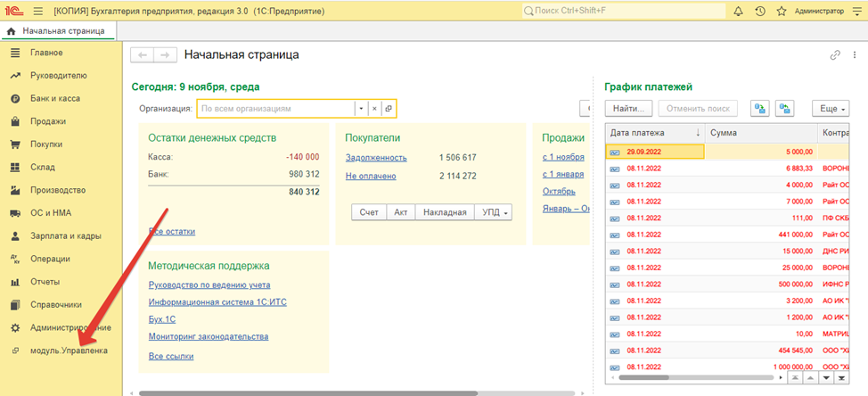Open the Руководителю section
This screenshot has height=396, width=868.
point(61,75)
